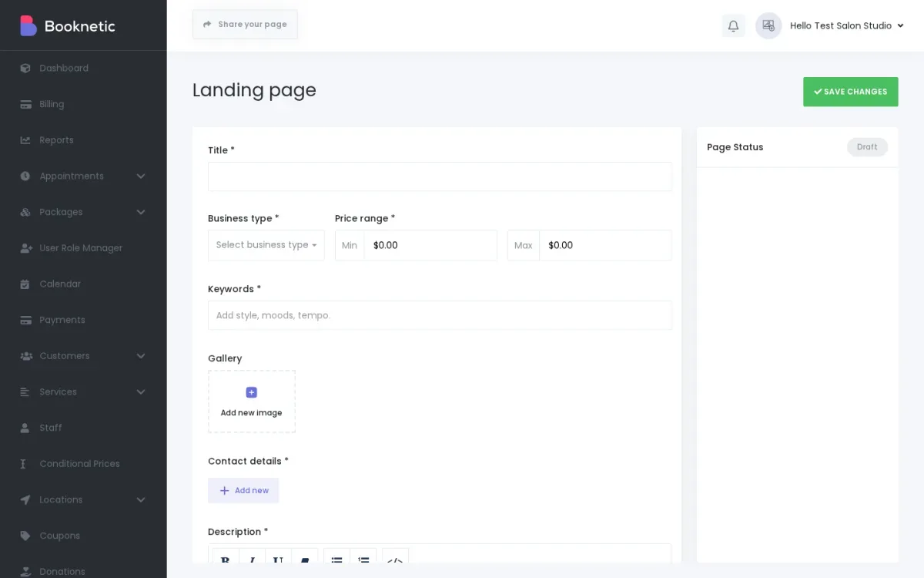Click the Keywords input field

click(440, 315)
